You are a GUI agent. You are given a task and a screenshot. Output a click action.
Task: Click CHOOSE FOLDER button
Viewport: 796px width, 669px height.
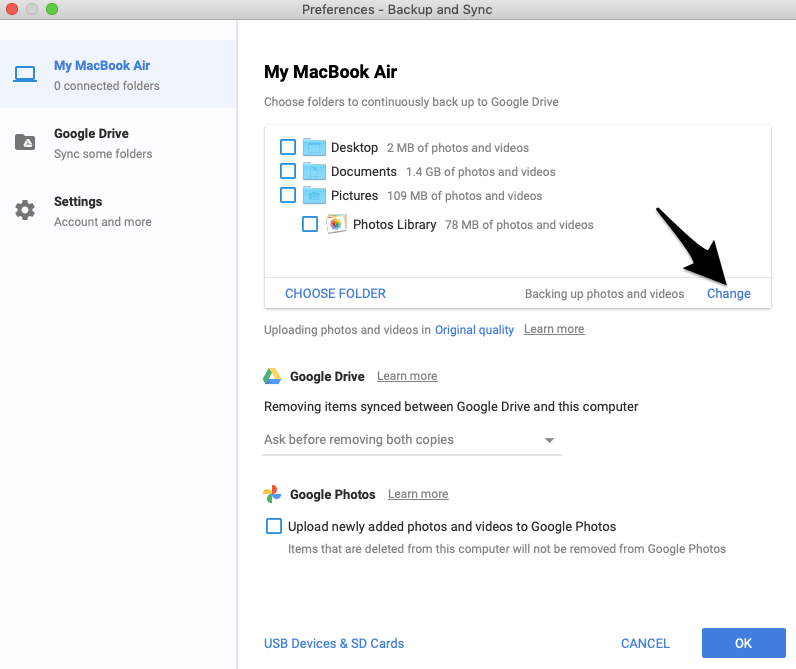point(335,293)
